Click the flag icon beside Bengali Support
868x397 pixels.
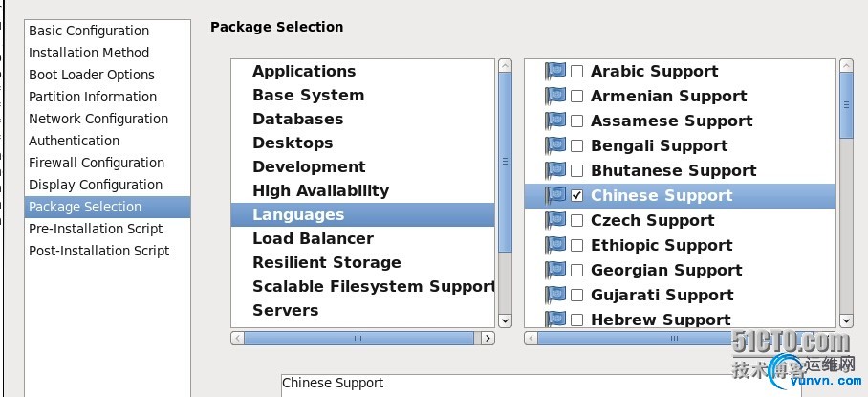pyautogui.click(x=555, y=145)
